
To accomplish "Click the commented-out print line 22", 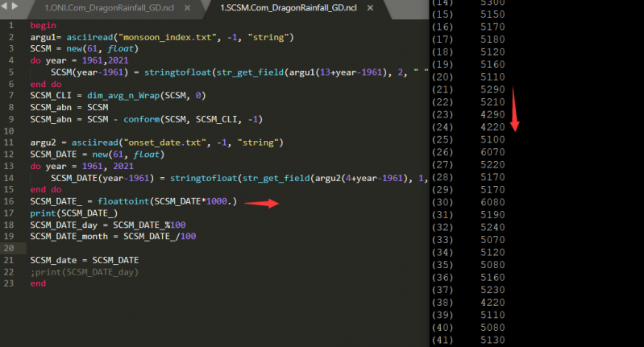I will 85,271.
